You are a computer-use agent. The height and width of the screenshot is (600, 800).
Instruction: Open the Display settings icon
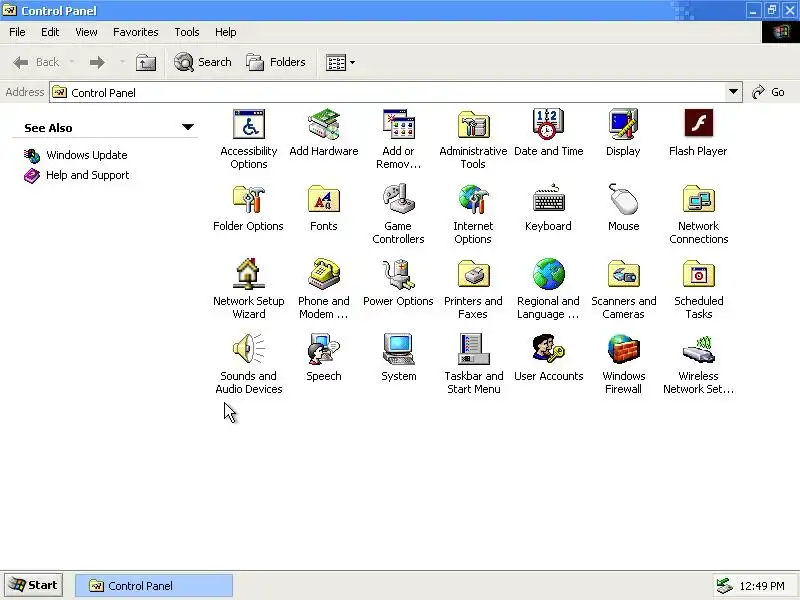(x=623, y=124)
